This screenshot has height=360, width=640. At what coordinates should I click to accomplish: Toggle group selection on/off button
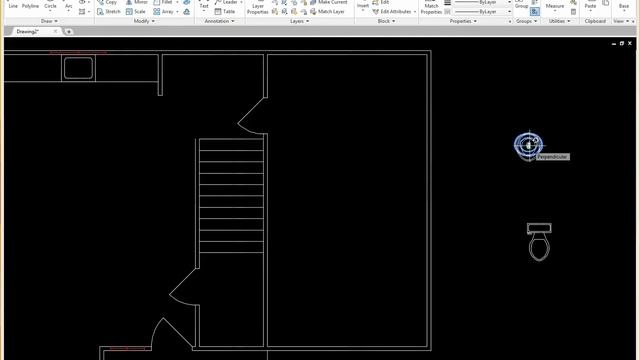535,12
